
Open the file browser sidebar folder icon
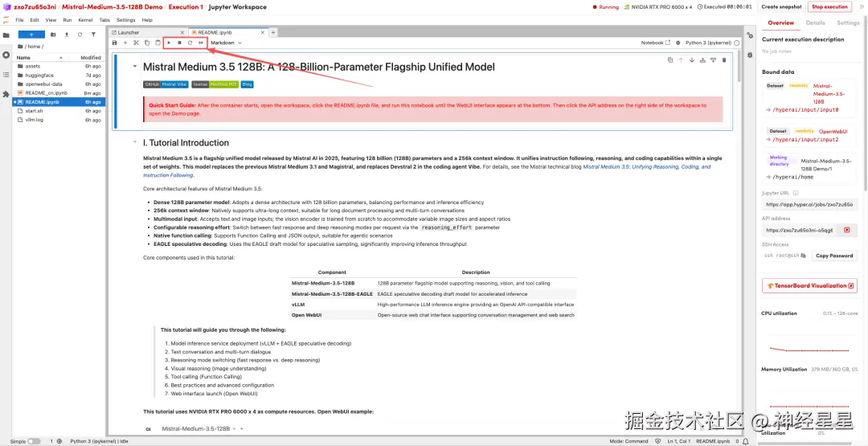(x=6, y=35)
